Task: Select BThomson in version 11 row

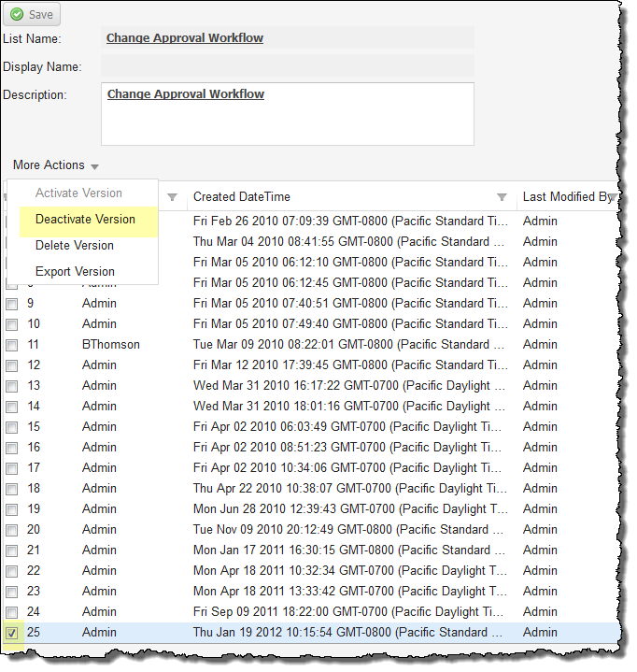Action: [111, 344]
